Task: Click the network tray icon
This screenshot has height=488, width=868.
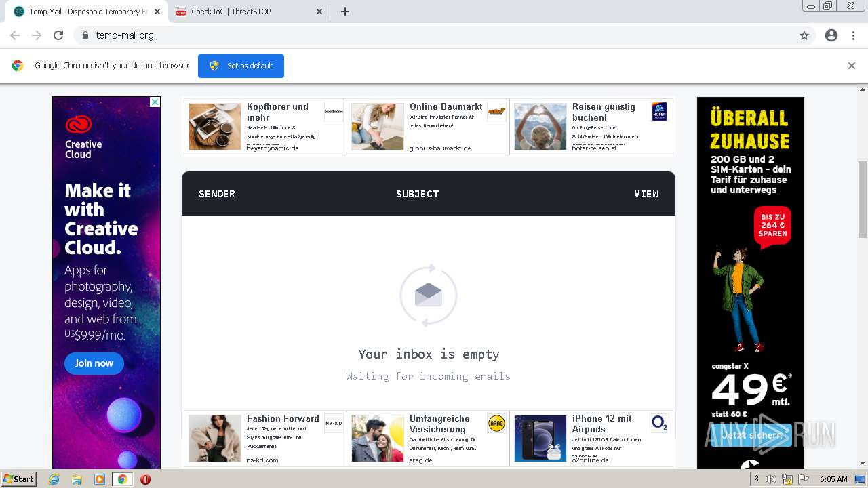Action: (787, 479)
